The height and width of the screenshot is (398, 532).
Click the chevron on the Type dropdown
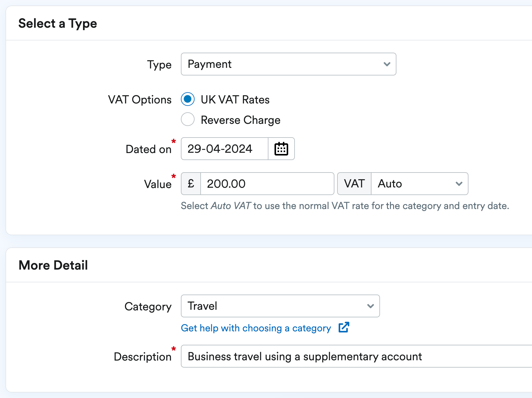point(386,64)
